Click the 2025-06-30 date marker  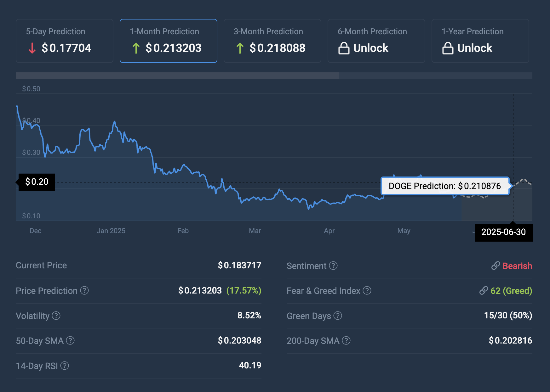click(x=503, y=232)
